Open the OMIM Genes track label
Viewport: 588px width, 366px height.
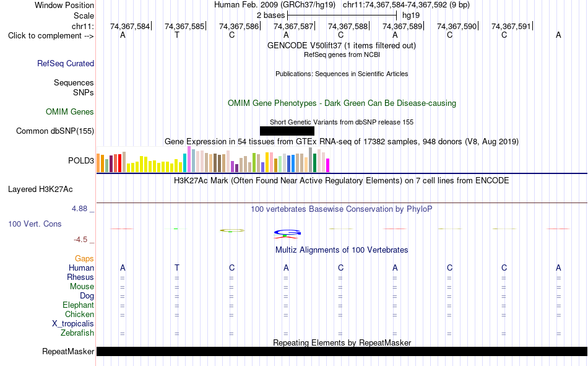pyautogui.click(x=70, y=112)
